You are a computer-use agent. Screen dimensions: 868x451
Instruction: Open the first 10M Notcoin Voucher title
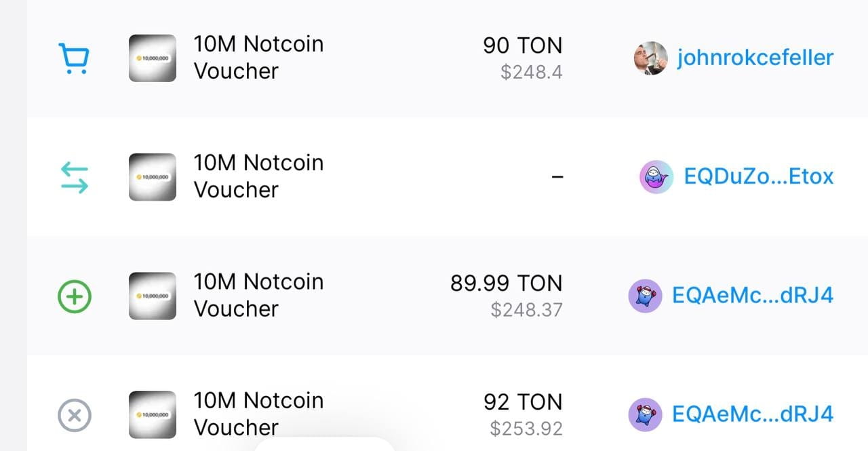[258, 58]
